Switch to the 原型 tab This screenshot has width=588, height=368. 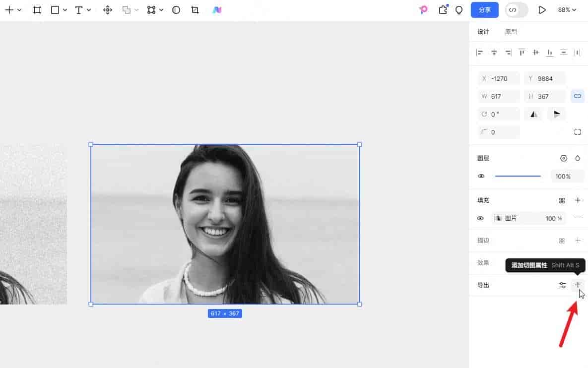tap(511, 32)
